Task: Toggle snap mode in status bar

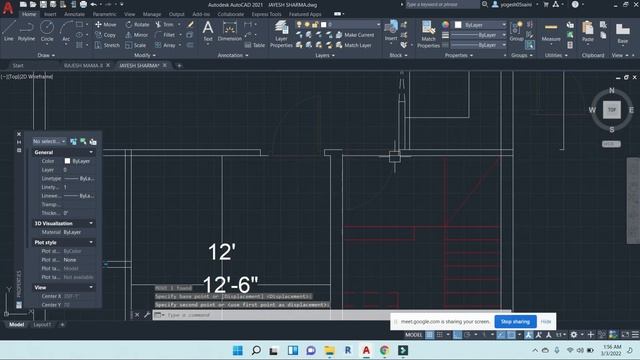Action: (440, 335)
